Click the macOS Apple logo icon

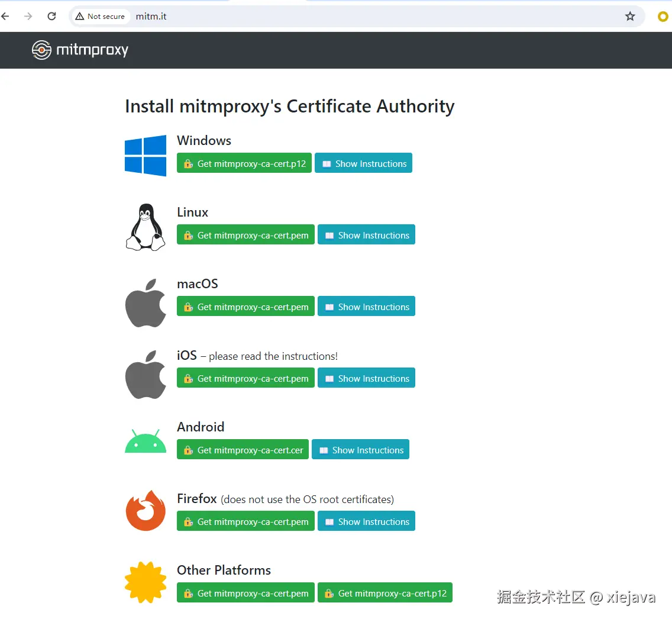click(146, 303)
